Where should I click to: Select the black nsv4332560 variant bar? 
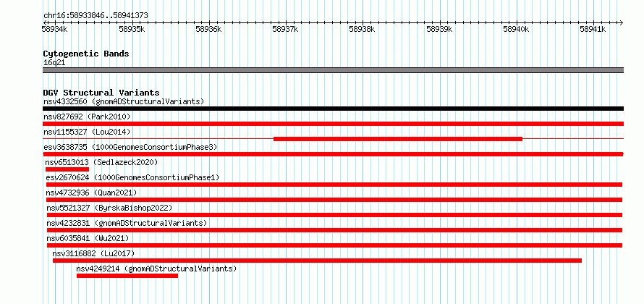(333, 109)
